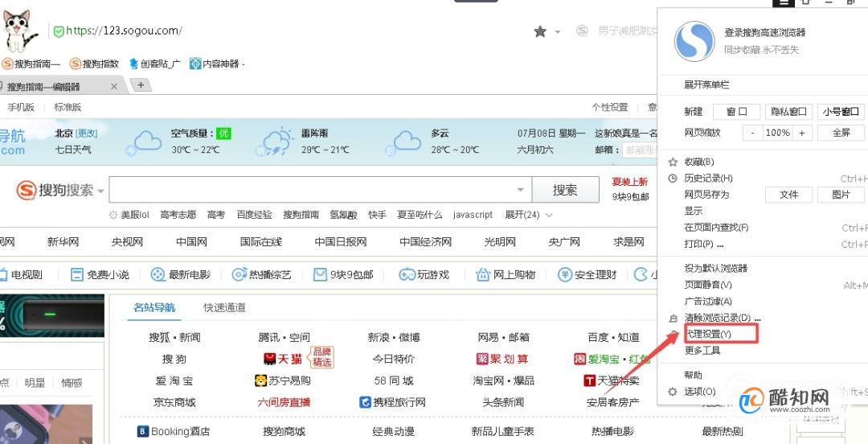Image resolution: width=868 pixels, height=444 pixels.
Task: Click 设为默认浏览器 menu item
Action: tap(716, 269)
